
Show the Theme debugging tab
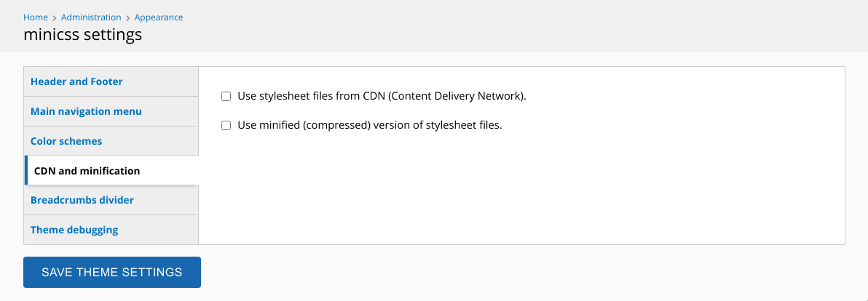[x=111, y=230]
